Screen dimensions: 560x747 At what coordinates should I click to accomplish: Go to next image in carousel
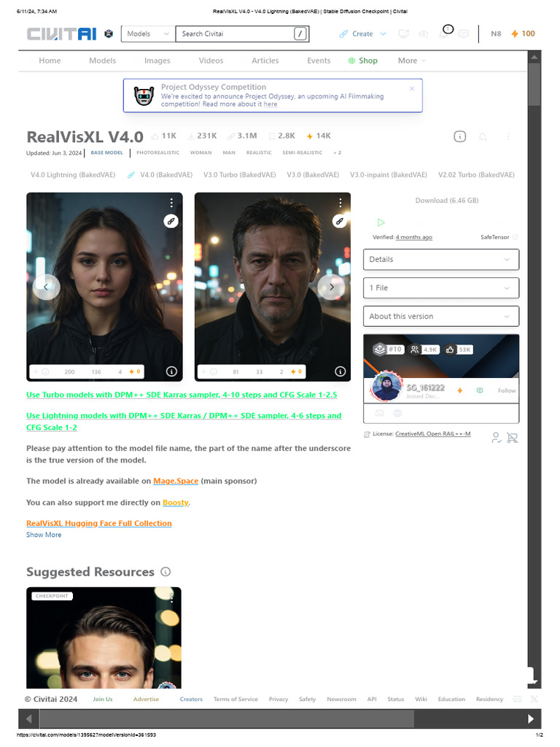[x=332, y=287]
